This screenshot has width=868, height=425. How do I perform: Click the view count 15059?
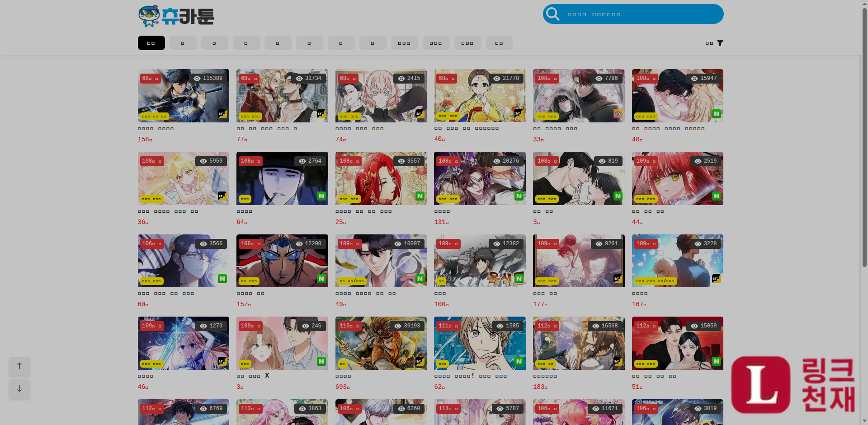coord(708,326)
